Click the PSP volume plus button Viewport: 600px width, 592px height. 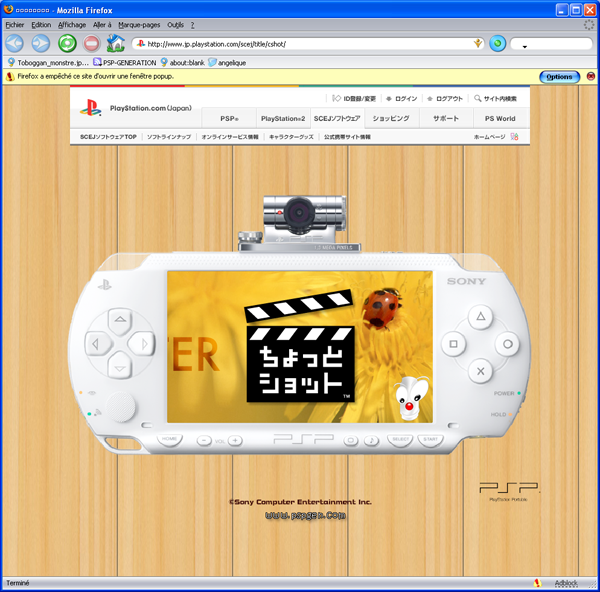[235, 441]
